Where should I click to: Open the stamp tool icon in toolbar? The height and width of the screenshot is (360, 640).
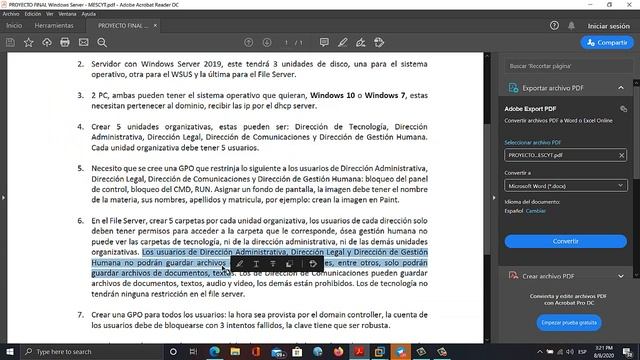(379, 42)
